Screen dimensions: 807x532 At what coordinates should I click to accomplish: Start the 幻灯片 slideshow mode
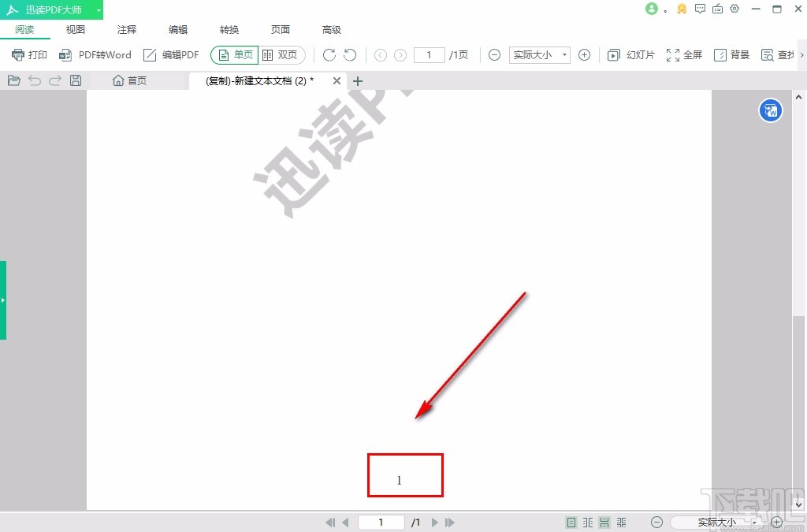[632, 54]
